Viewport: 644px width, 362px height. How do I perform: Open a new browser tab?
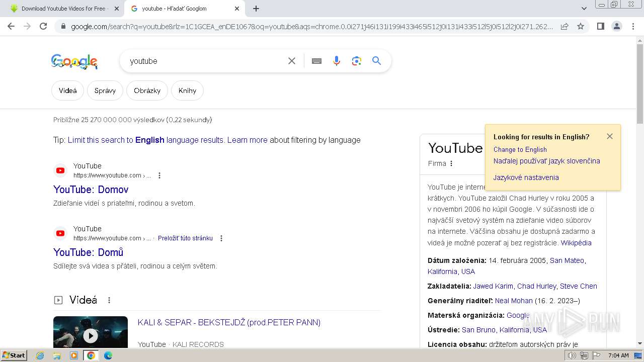tap(256, 9)
